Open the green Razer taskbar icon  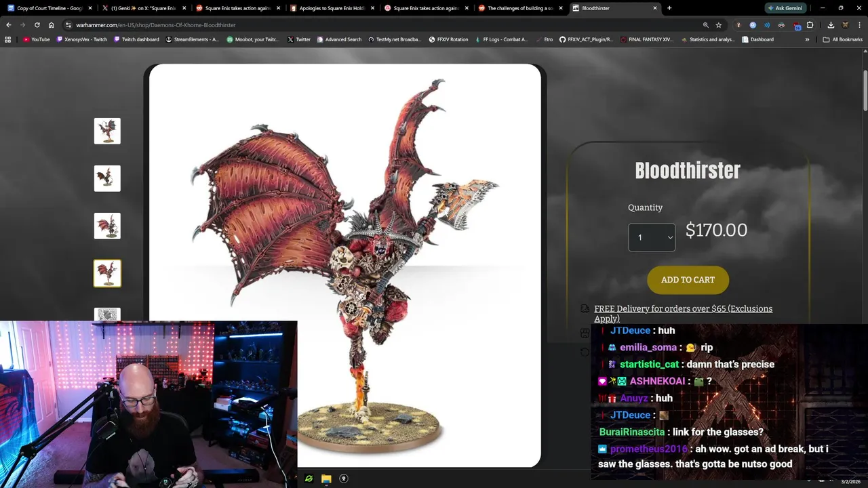[x=309, y=479]
